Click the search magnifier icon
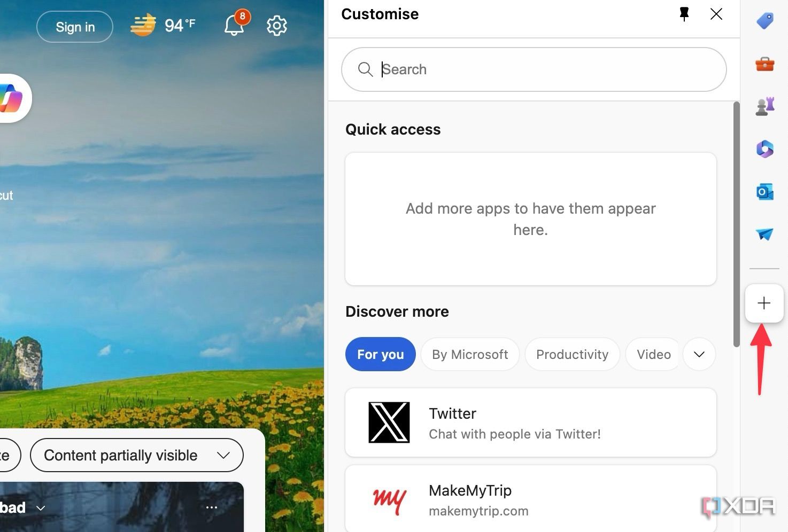788x532 pixels. coord(365,69)
